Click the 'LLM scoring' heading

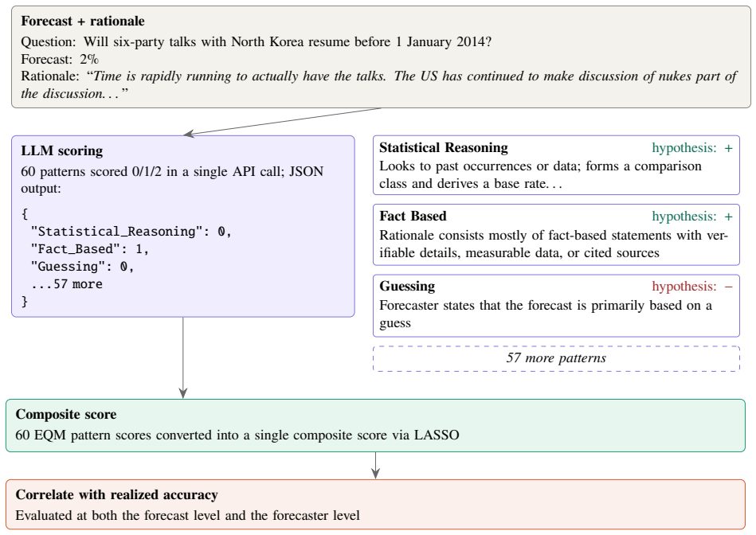(61, 150)
